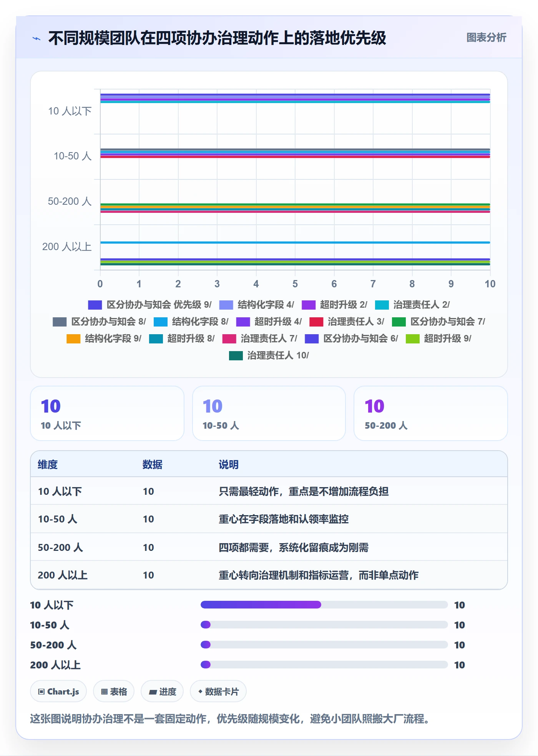This screenshot has height=756, width=538.
Task: Select table cell 重心在字段落地和认领率监控
Action: (x=284, y=519)
